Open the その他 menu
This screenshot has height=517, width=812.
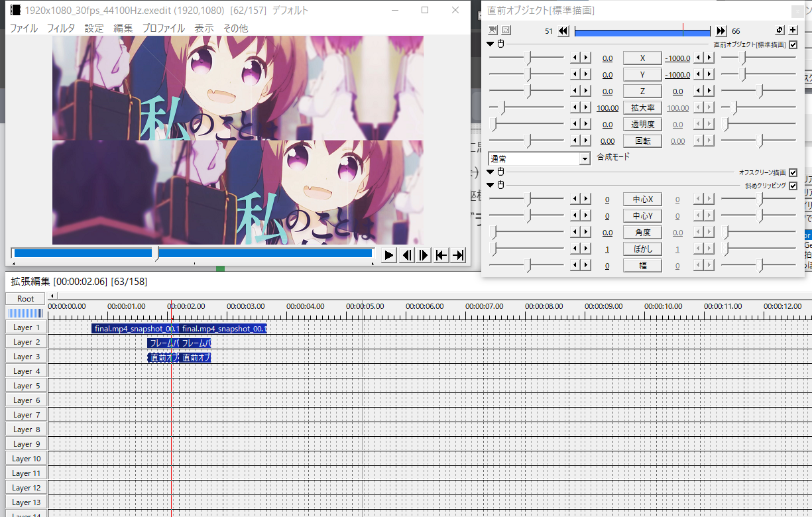(x=235, y=28)
